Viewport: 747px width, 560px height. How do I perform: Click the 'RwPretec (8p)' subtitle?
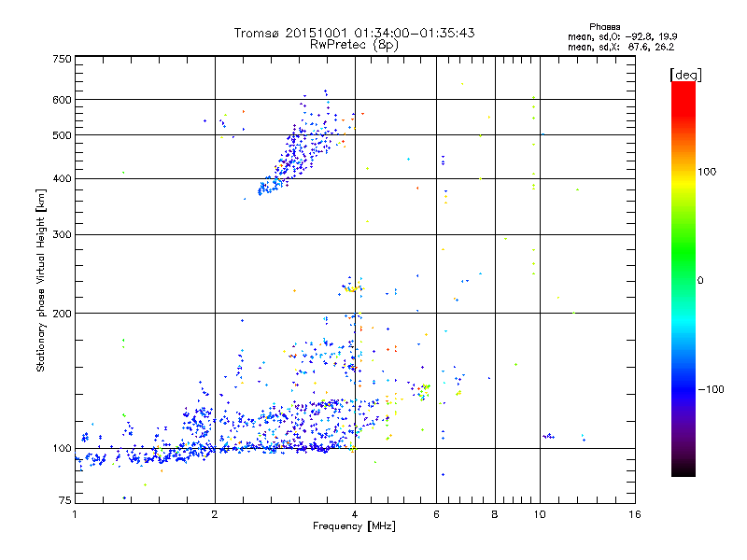354,45
